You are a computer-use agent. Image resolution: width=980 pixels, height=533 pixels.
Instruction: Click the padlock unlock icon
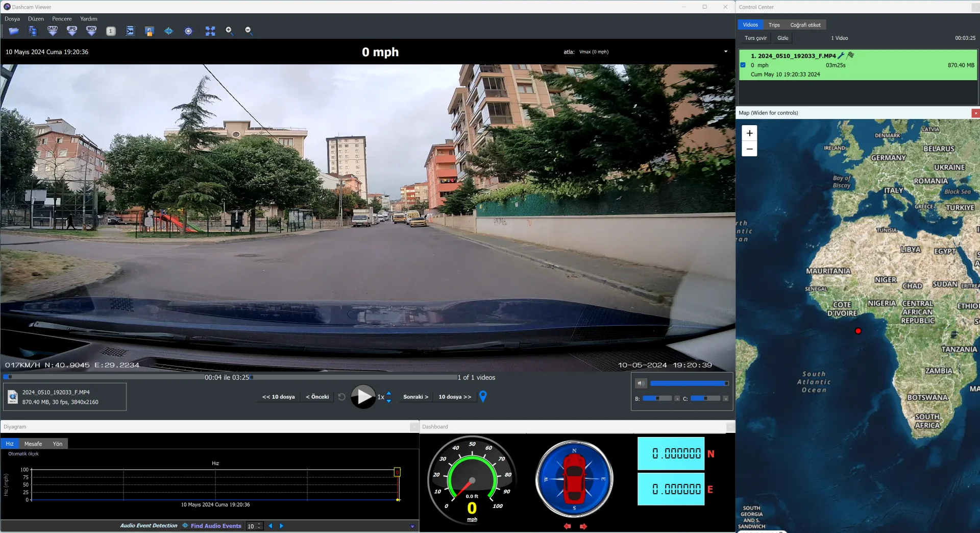pos(150,31)
